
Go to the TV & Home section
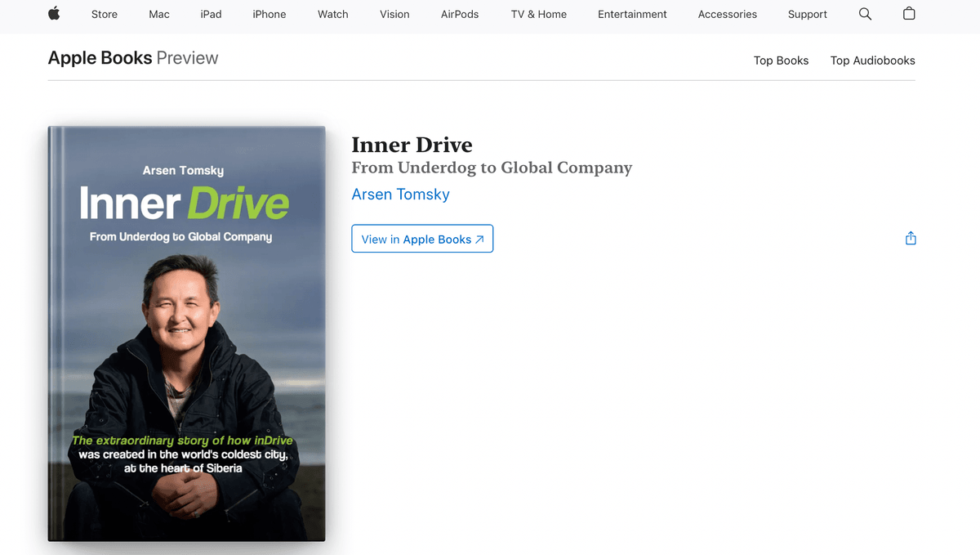[x=538, y=14]
